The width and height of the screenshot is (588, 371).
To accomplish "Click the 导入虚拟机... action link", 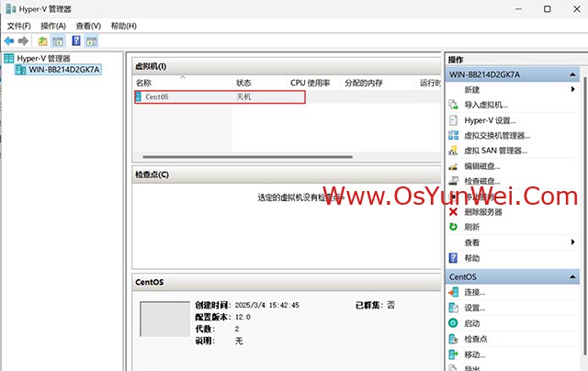I will click(x=486, y=105).
